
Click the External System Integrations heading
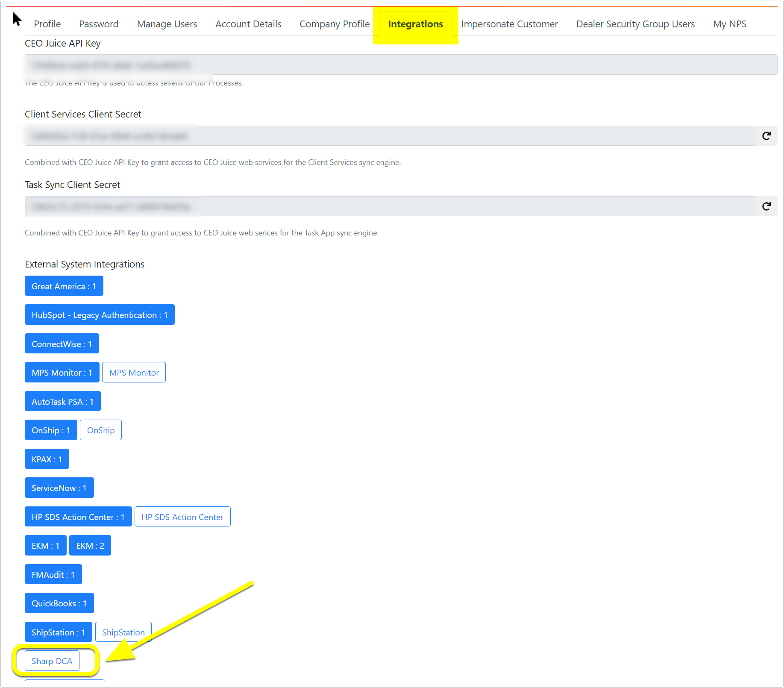point(85,264)
